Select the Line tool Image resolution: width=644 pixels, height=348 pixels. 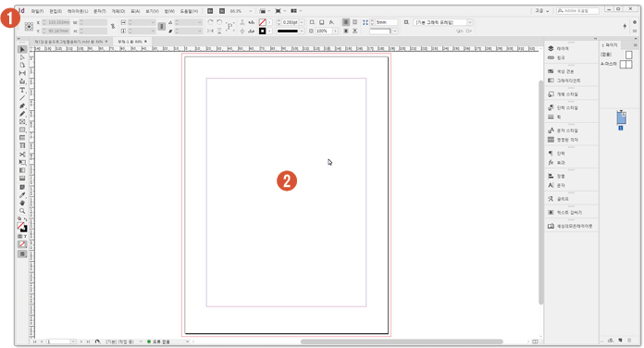[22, 98]
